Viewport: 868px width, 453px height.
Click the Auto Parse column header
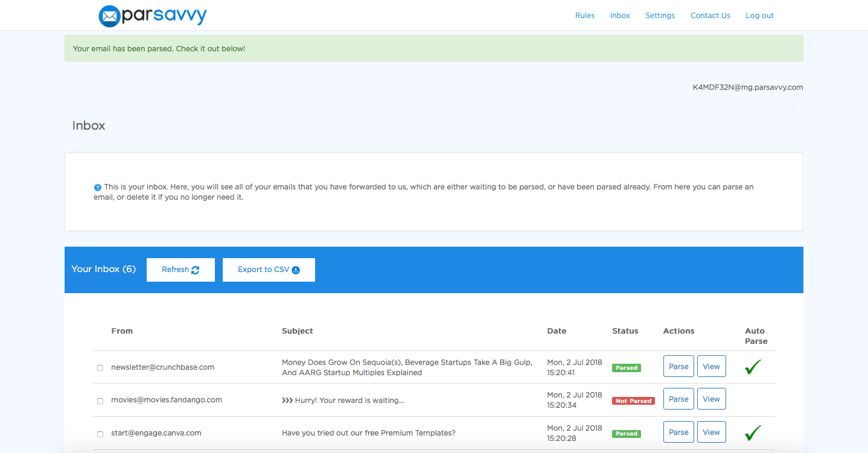point(756,336)
